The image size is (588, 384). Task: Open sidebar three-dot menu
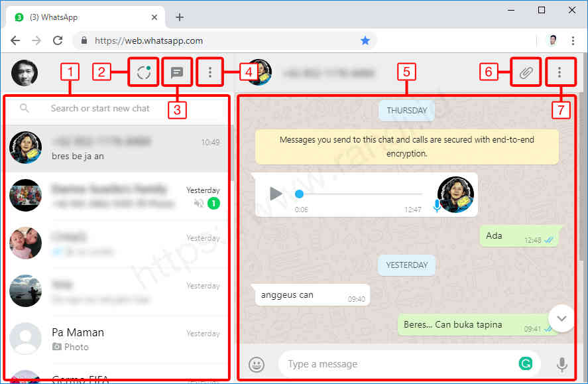[x=210, y=72]
